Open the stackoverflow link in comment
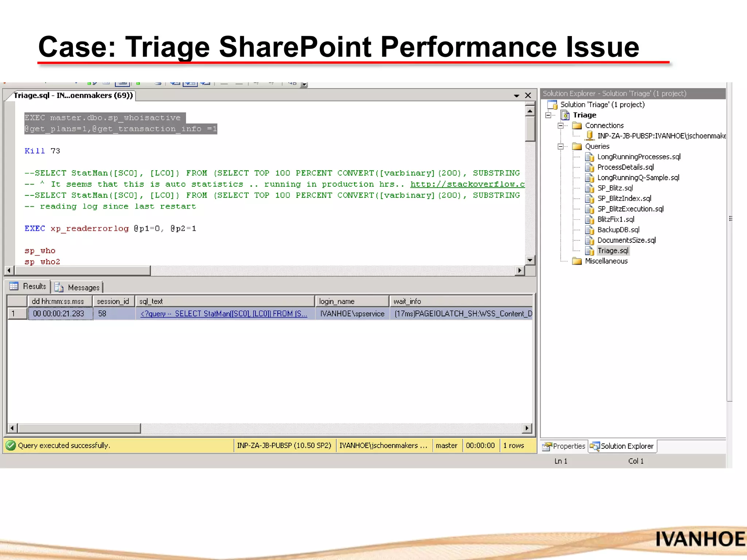747x560 pixels. [x=467, y=184]
